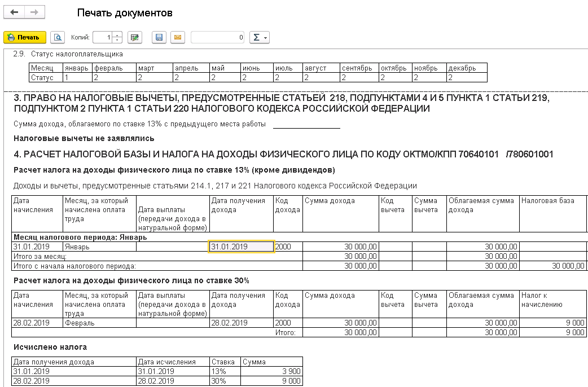The height and width of the screenshot is (387, 588).
Task: Click the 'сентябрь' month header cell
Action: click(359, 68)
